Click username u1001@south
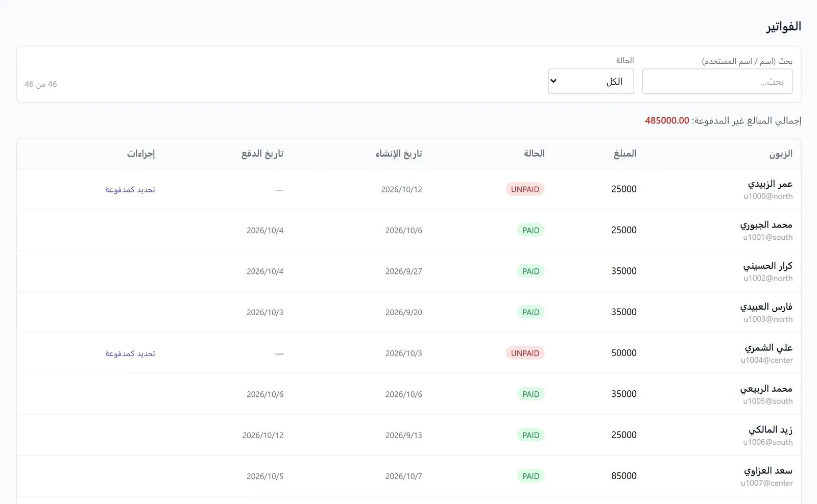The height and width of the screenshot is (504, 817). 768,237
